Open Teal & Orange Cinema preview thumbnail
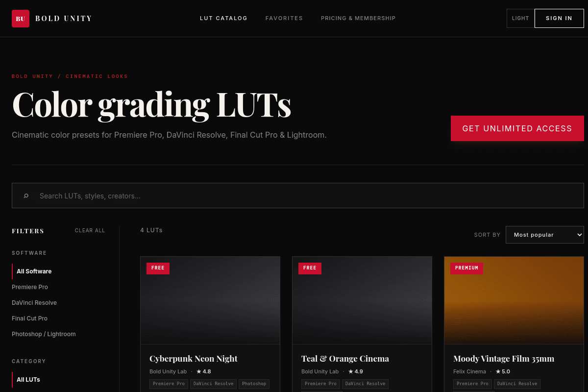 (362, 300)
